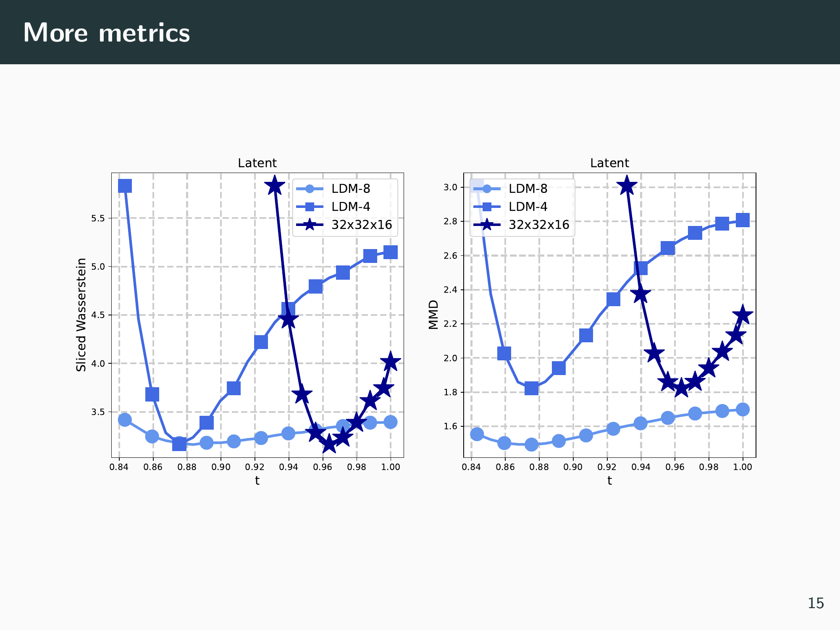This screenshot has width=840, height=630.
Task: Click LDM-4 square at t=1.00 in left chart
Action: tap(391, 252)
